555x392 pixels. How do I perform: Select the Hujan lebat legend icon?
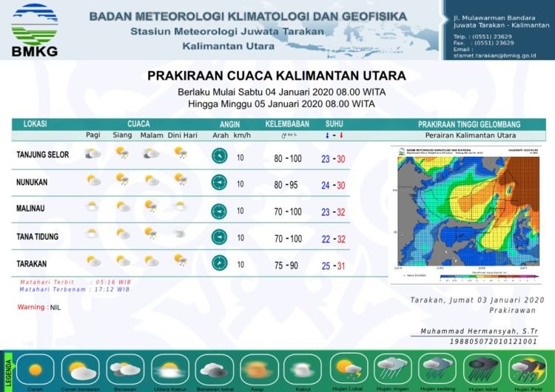click(482, 370)
